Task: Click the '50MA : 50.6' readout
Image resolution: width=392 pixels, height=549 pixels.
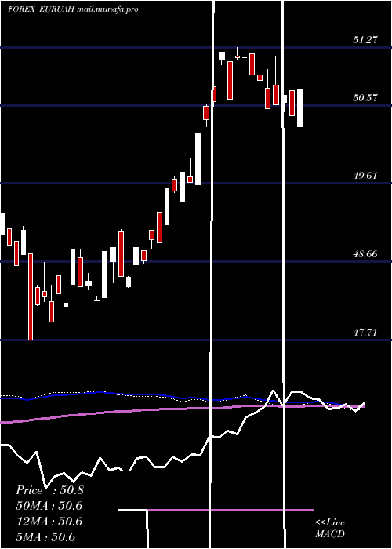Action: tap(49, 506)
